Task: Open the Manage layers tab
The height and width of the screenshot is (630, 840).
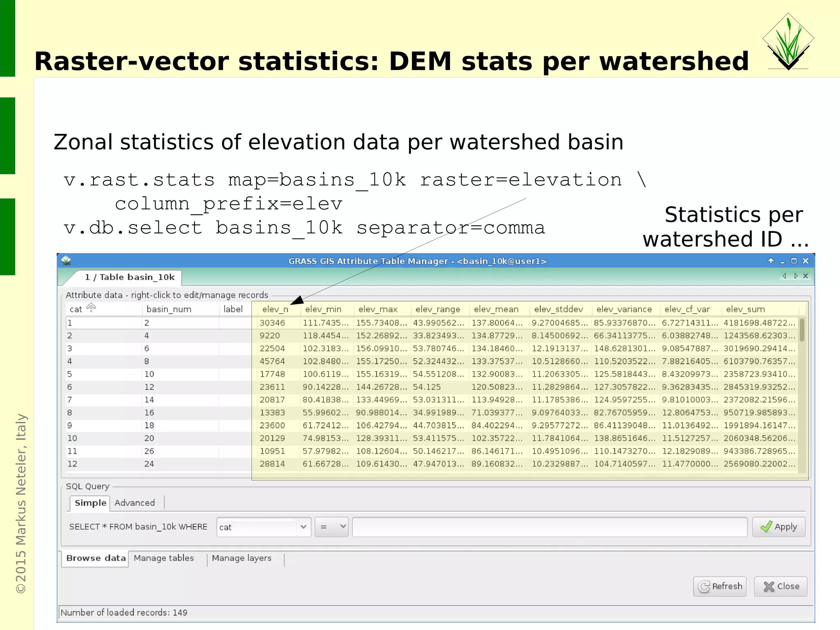Action: (242, 558)
